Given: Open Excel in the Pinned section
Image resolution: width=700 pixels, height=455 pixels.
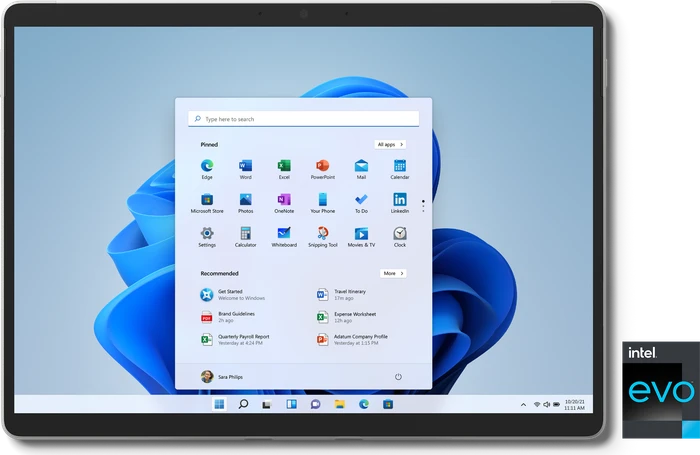Looking at the screenshot, I should (x=284, y=169).
